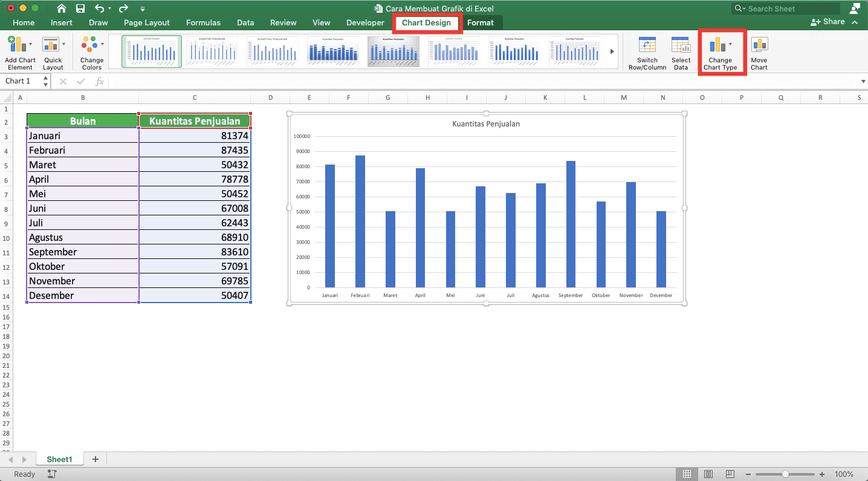Click the formula bar Enter checkmark icon

click(x=80, y=81)
